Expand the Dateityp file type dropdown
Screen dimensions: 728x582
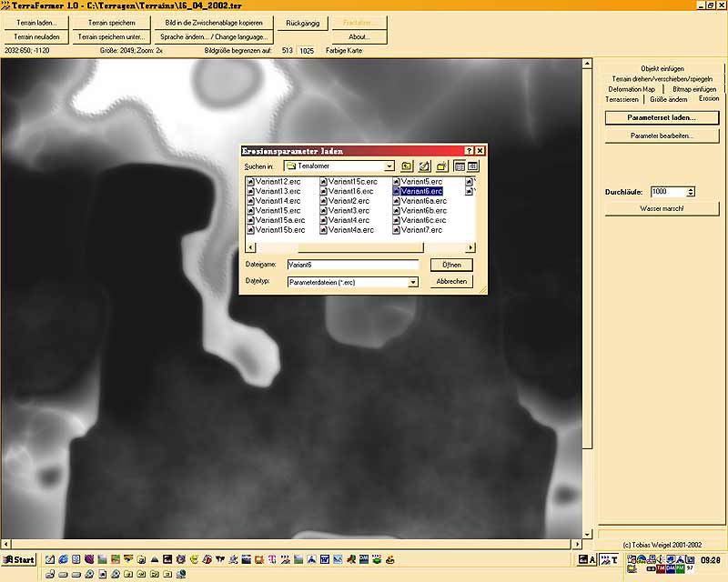(413, 282)
